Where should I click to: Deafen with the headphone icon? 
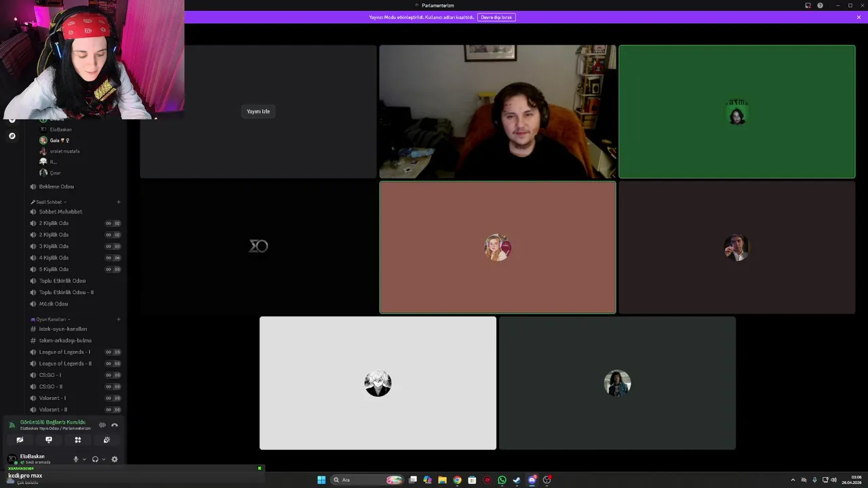pyautogui.click(x=95, y=459)
